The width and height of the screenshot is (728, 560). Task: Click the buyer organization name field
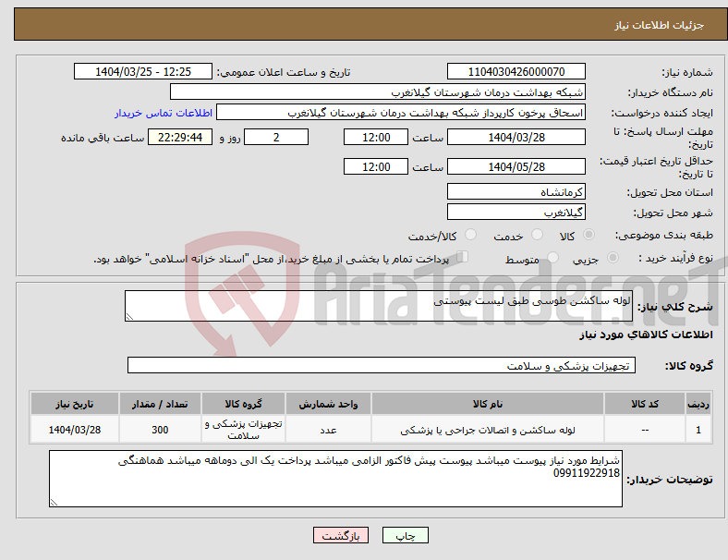[378, 91]
